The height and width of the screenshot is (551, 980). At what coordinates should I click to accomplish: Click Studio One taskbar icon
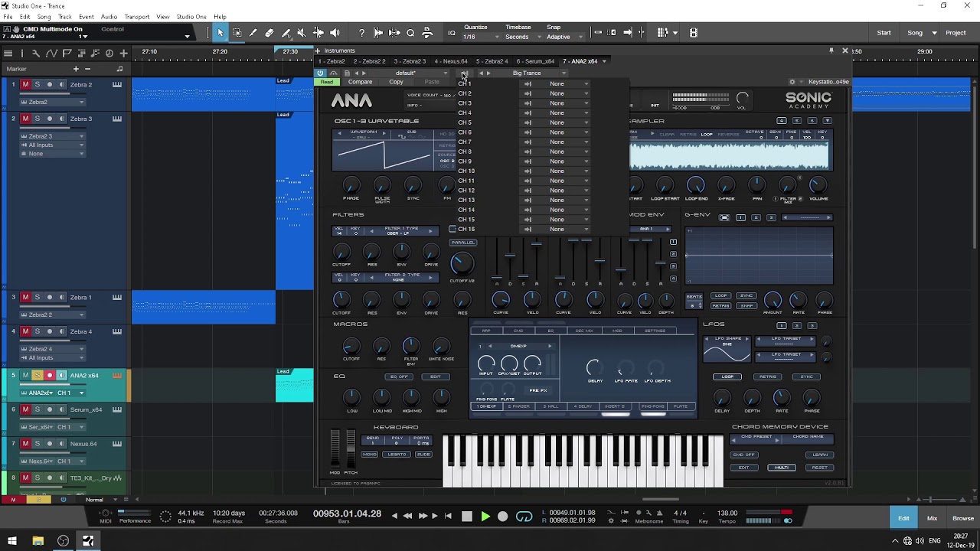88,541
